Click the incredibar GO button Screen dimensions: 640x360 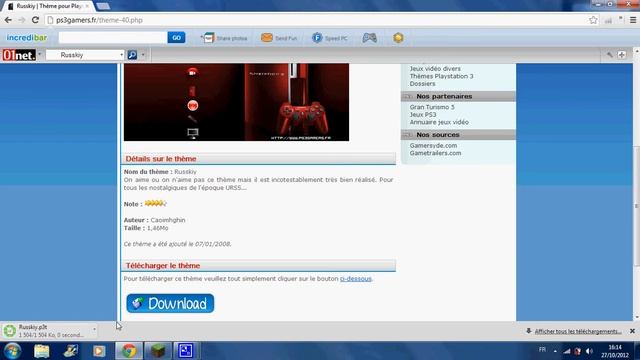point(176,38)
